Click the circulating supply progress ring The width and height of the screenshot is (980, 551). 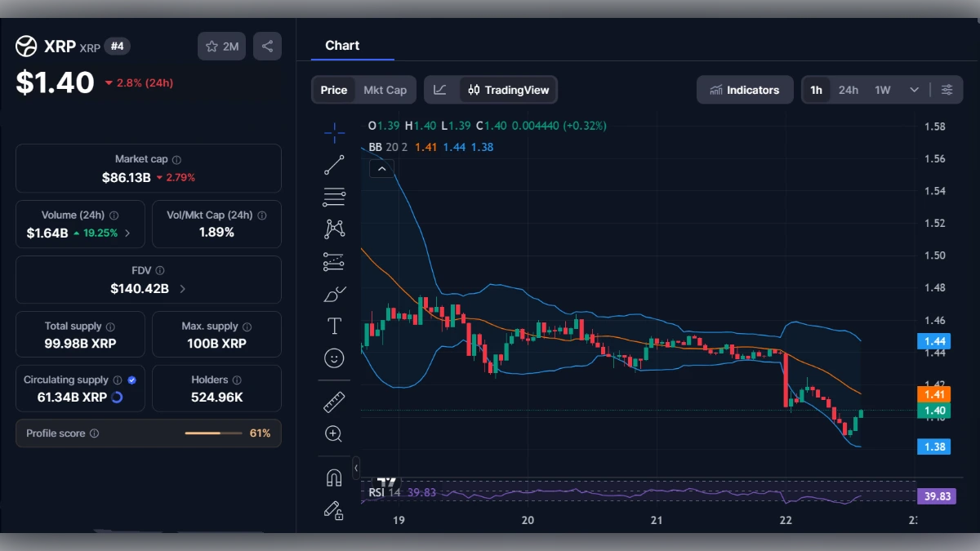117,398
